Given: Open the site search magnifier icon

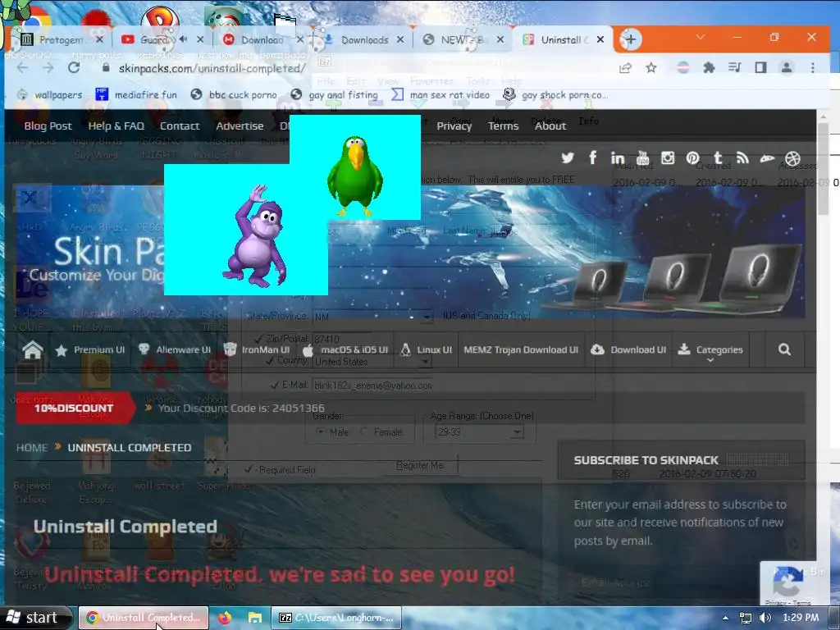Looking at the screenshot, I should click(784, 349).
